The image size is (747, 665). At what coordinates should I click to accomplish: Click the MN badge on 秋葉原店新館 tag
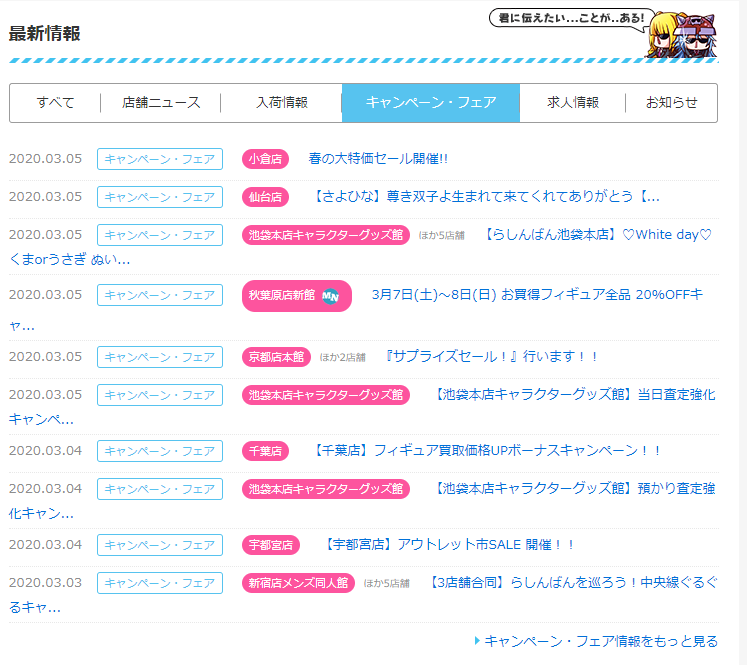[x=332, y=296]
